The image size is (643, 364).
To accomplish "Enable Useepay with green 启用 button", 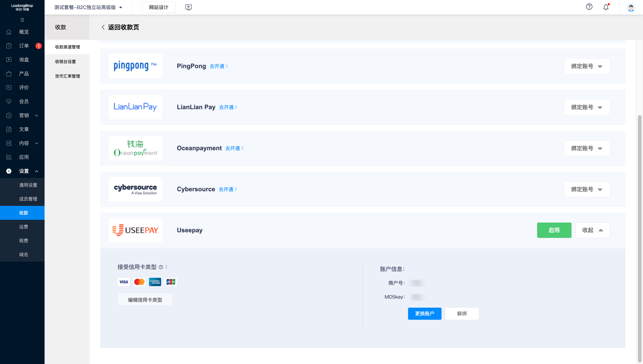I will click(554, 230).
